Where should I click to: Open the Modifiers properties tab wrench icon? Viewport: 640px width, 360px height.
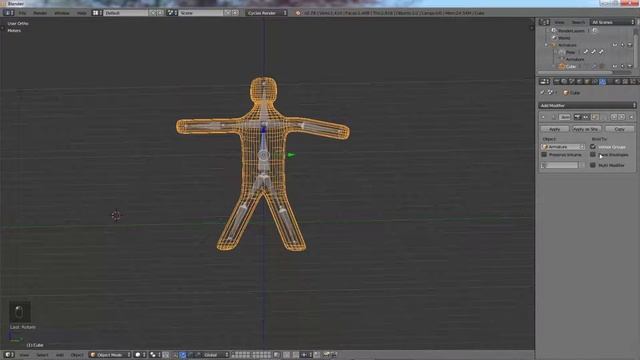[x=602, y=82]
